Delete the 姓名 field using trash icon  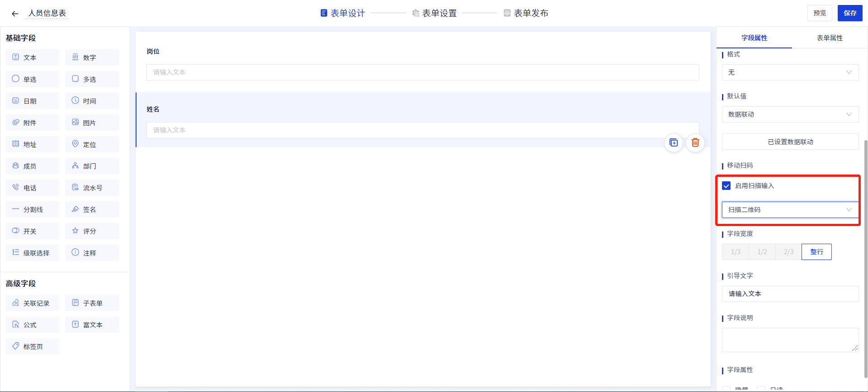tap(695, 143)
